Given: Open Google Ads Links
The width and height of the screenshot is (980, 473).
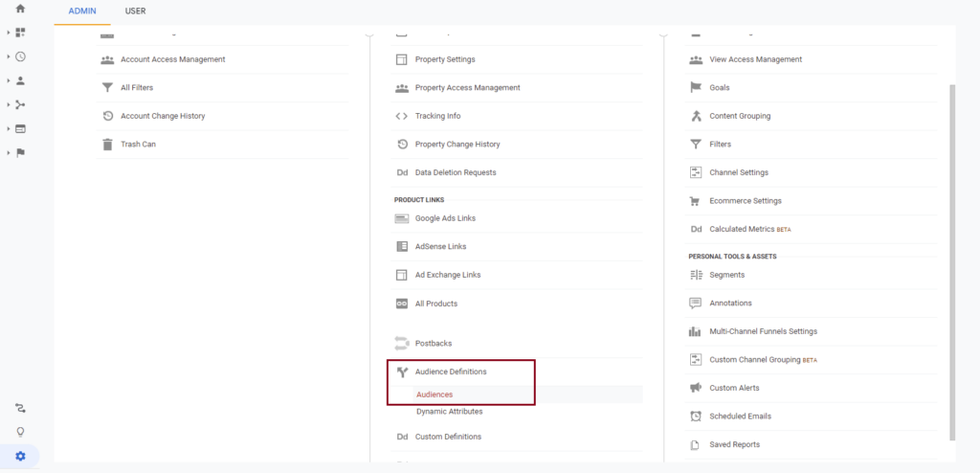Looking at the screenshot, I should tap(445, 218).
